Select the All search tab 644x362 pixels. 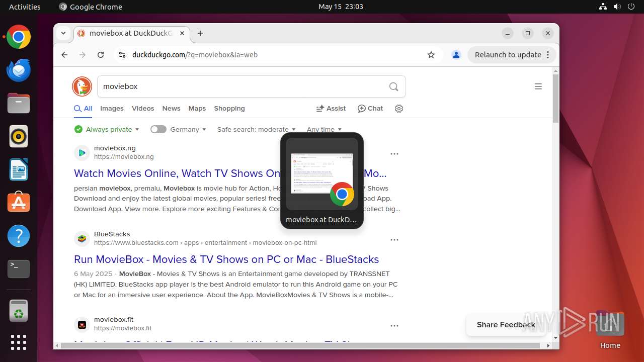coord(83,109)
